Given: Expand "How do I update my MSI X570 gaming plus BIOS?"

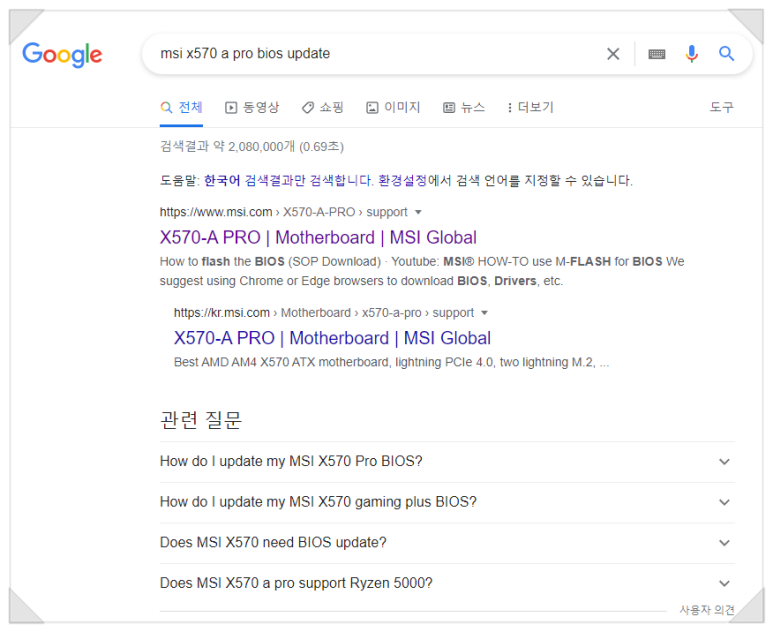Looking at the screenshot, I should (x=447, y=502).
